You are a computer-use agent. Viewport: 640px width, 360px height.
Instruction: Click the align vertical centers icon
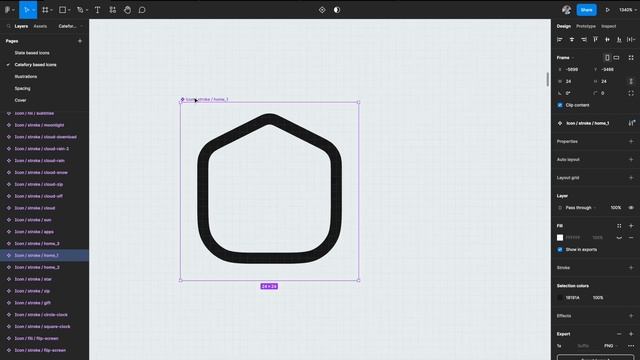(x=607, y=39)
